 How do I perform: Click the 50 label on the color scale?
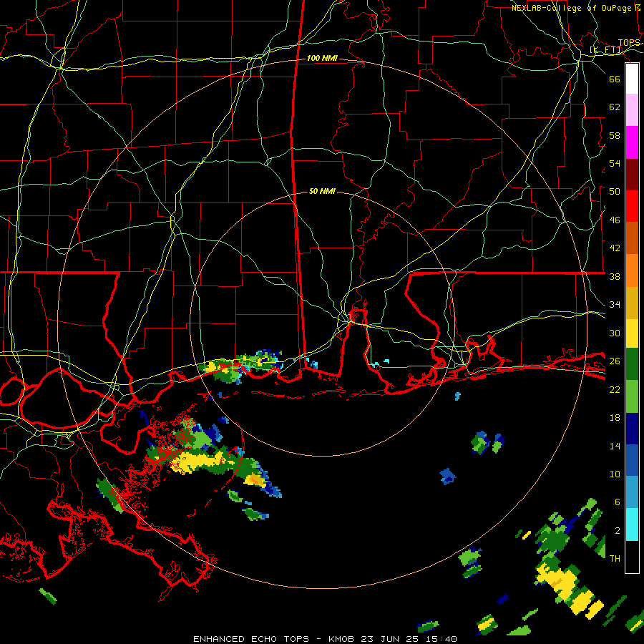[615, 191]
